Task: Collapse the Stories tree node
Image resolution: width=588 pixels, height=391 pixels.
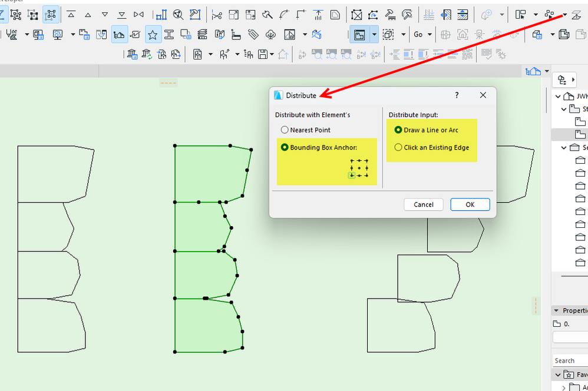Action: [x=564, y=109]
